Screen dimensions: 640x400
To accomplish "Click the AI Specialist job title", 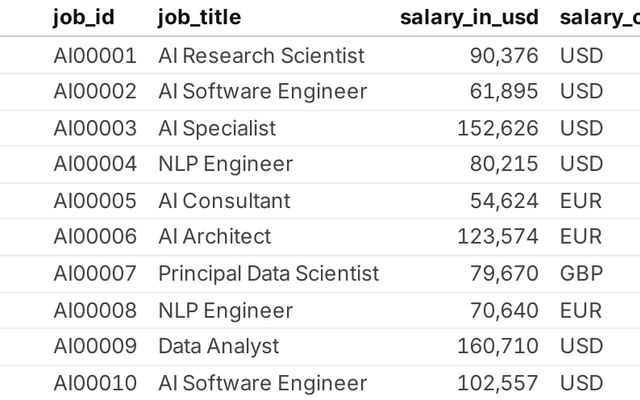I will tap(217, 128).
